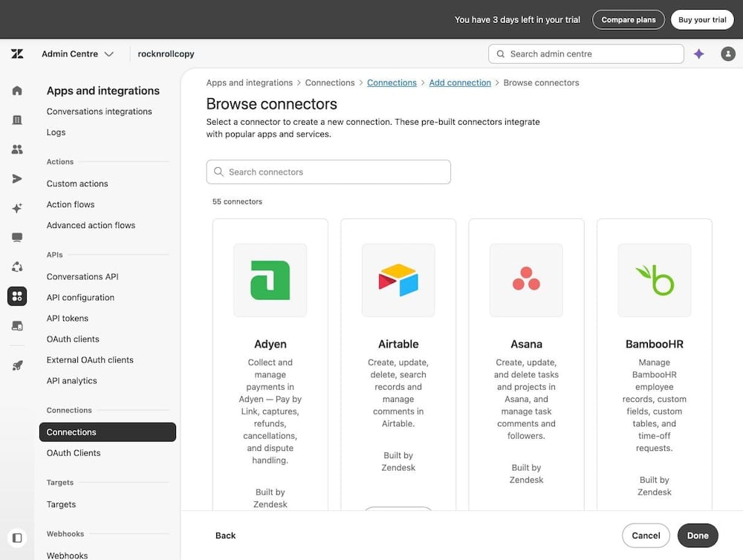Click Apps and integrations breadcrumb

pyautogui.click(x=249, y=82)
